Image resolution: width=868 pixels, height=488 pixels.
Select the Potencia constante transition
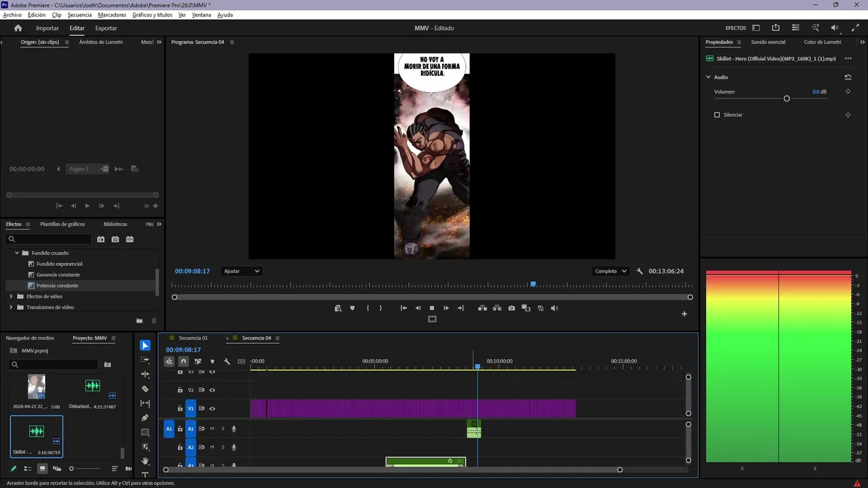tap(58, 285)
